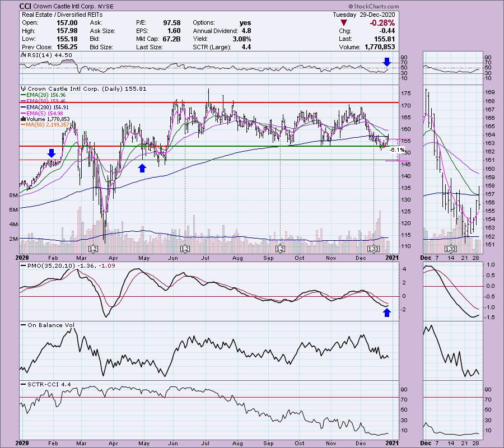
Task: Click the -1.5 label on the zoomed PMO axis
Action: coord(491,318)
